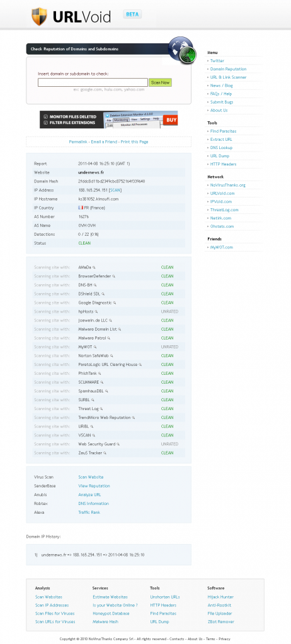Open the DNS Lookup tool link
Image resolution: width=291 pixels, height=644 pixels.
coord(222,147)
